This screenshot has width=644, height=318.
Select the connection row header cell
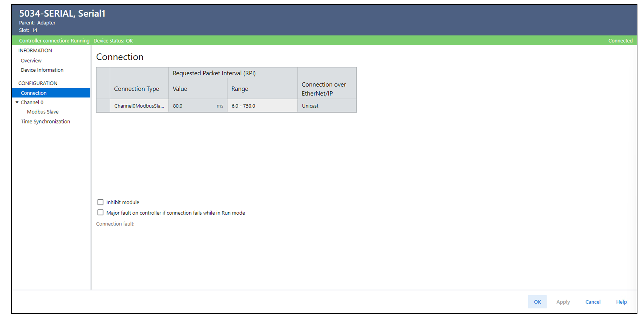pyautogui.click(x=103, y=106)
